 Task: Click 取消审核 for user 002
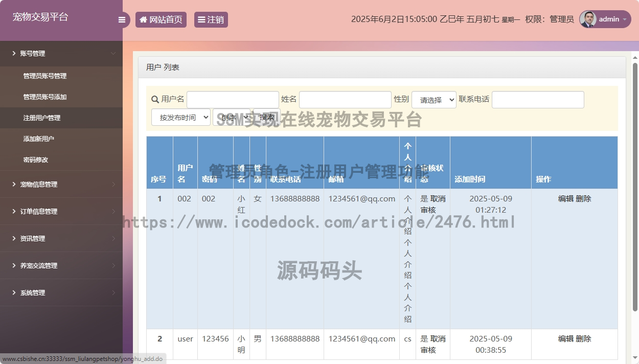click(x=433, y=204)
